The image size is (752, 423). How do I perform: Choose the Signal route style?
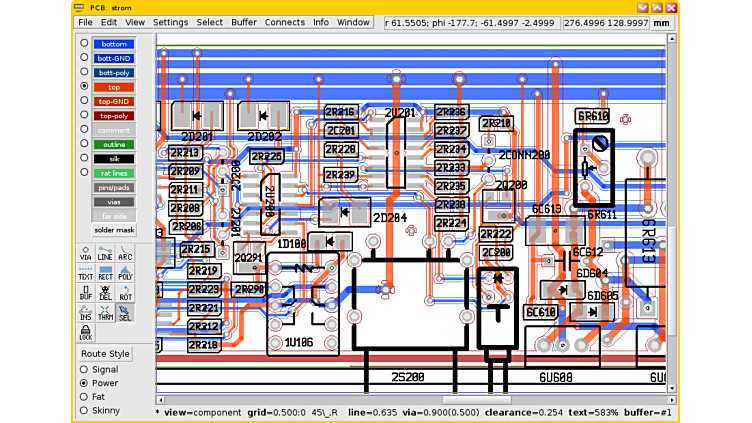point(84,369)
